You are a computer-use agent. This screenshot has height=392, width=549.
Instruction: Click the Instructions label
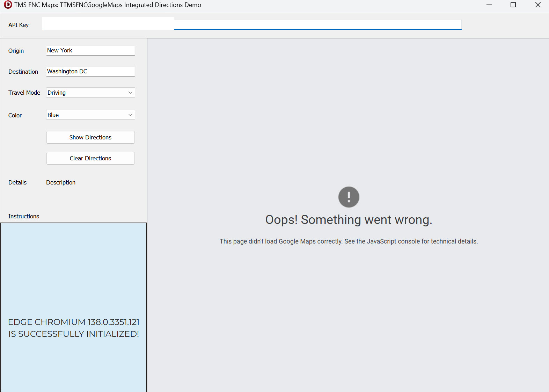pos(24,216)
